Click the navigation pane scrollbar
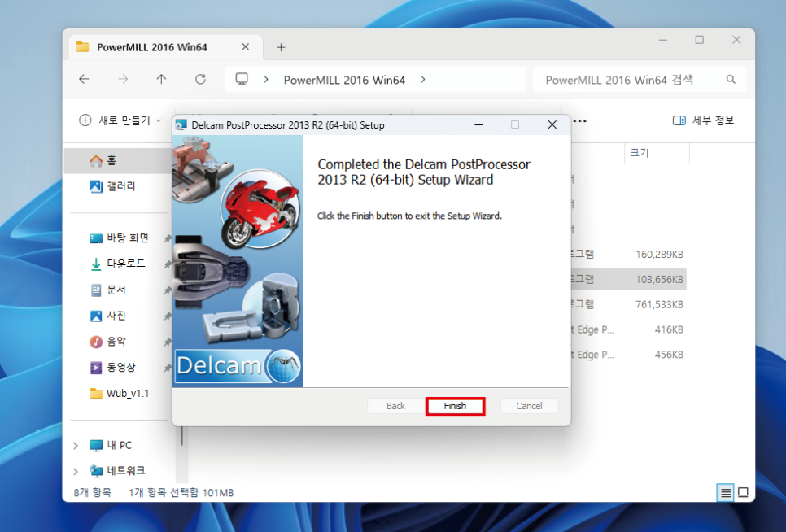 pyautogui.click(x=182, y=436)
